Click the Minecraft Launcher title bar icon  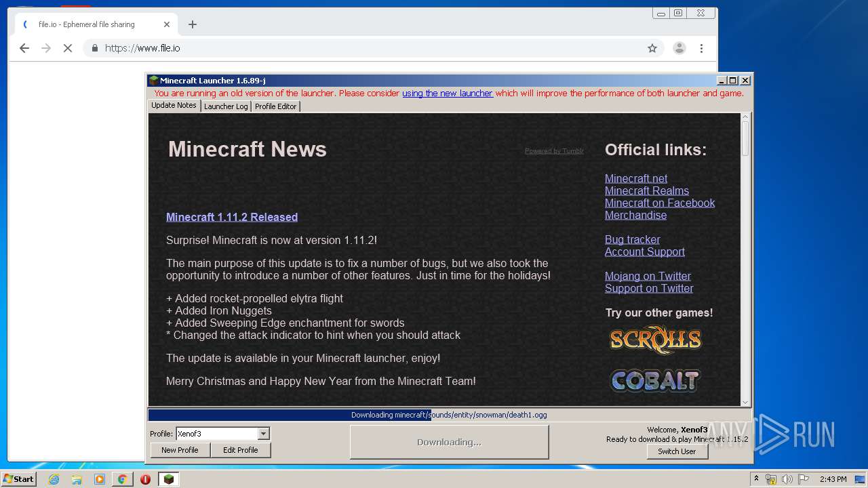[154, 81]
